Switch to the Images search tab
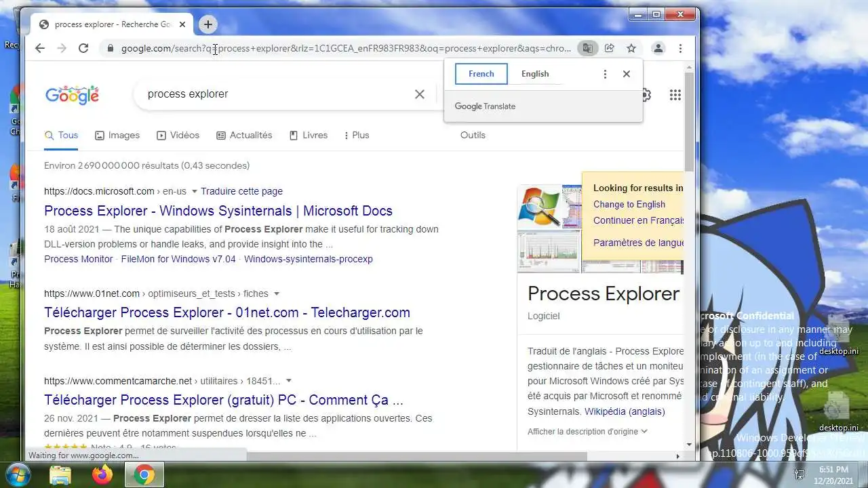 tap(117, 135)
